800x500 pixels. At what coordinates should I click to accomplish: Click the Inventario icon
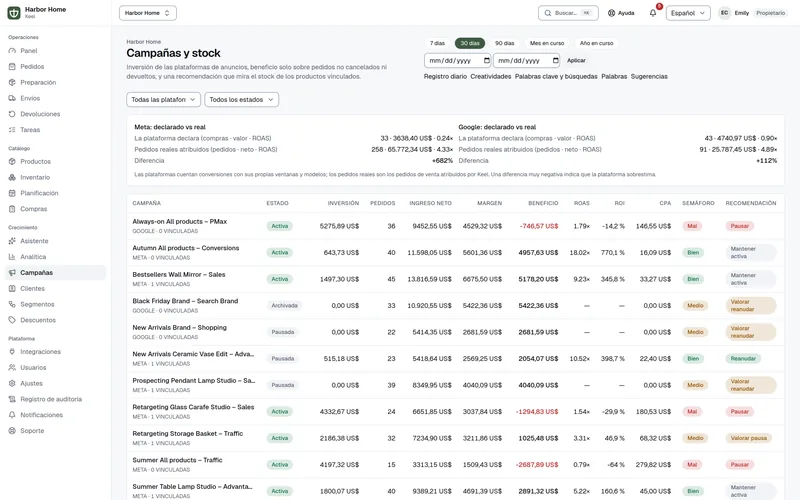coord(12,177)
